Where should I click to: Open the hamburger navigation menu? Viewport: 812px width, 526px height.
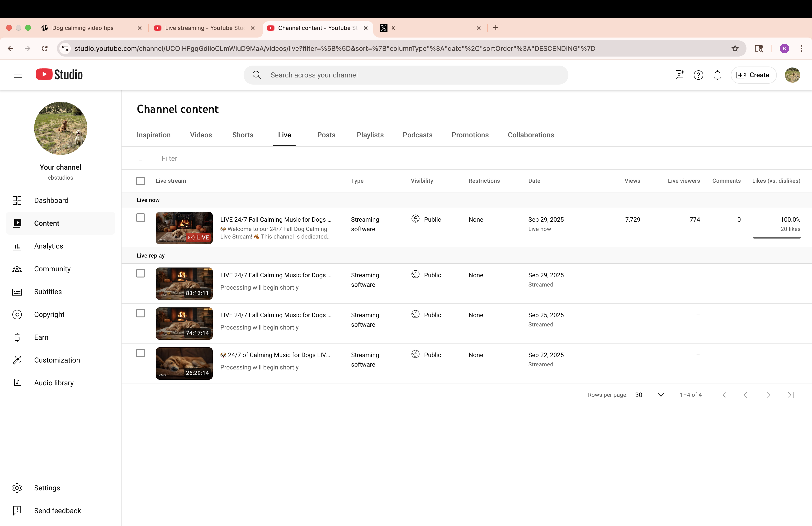click(18, 75)
